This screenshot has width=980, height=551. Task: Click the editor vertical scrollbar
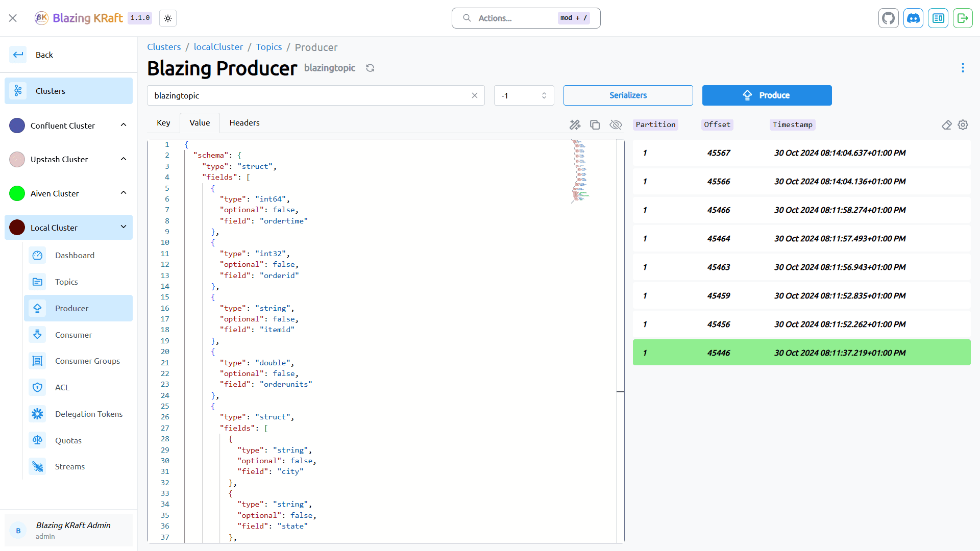click(x=620, y=341)
